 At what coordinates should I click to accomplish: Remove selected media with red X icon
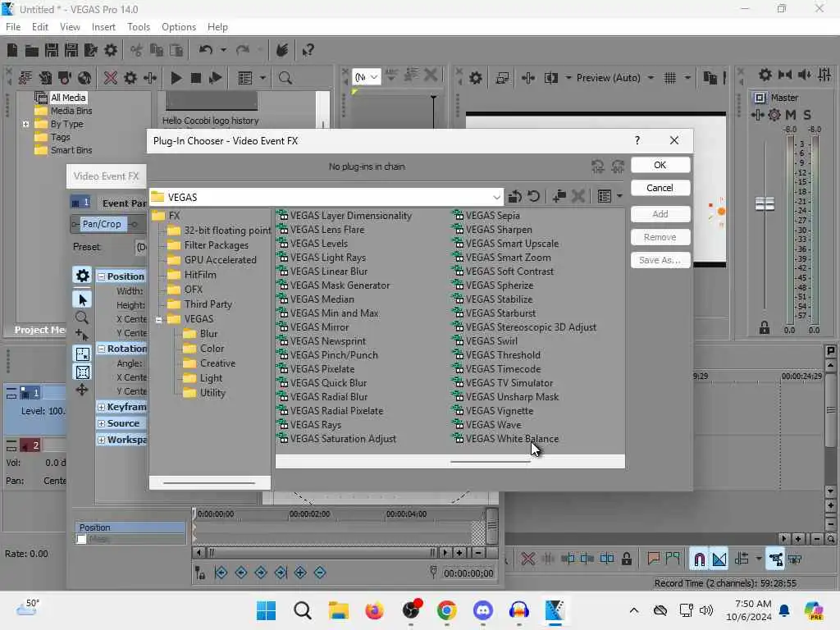click(111, 78)
